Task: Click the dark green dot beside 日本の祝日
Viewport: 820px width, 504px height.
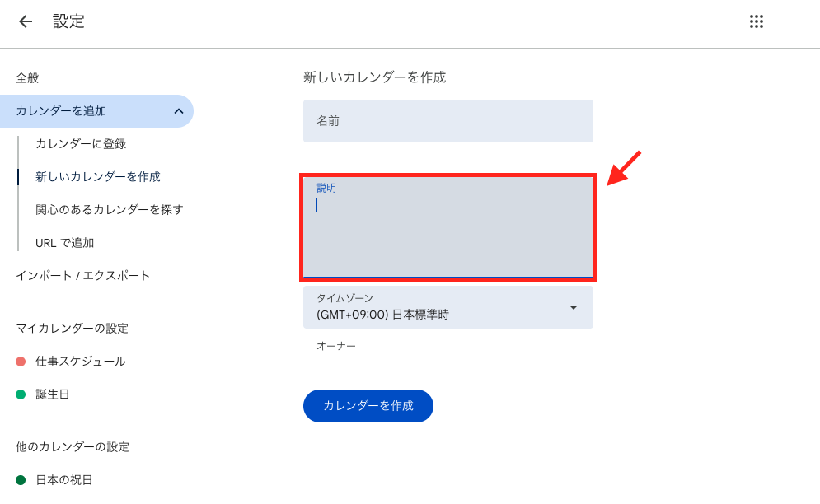Action: 21,480
